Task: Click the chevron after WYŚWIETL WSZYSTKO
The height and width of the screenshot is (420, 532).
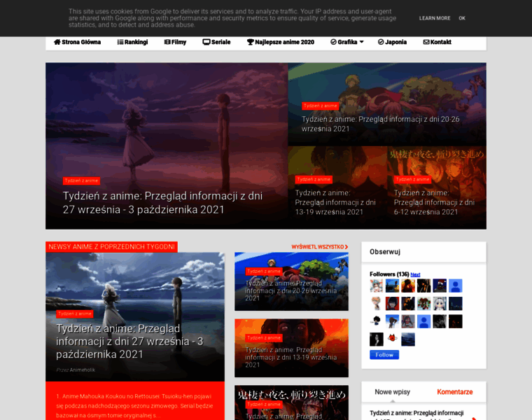Action: [x=346, y=247]
